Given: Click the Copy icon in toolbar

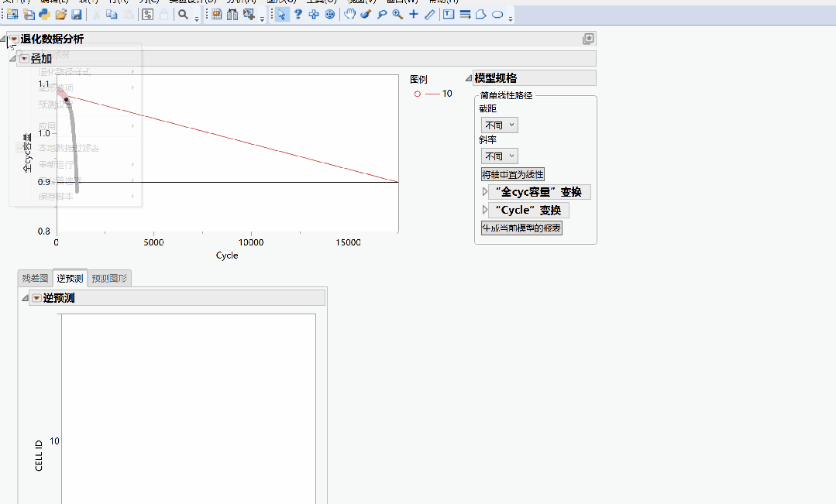Looking at the screenshot, I should pyautogui.click(x=112, y=15).
